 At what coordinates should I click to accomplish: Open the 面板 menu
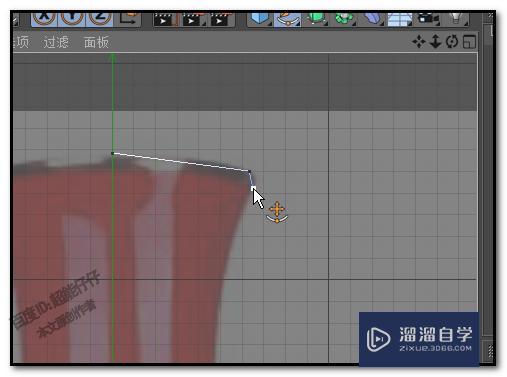pyautogui.click(x=96, y=42)
